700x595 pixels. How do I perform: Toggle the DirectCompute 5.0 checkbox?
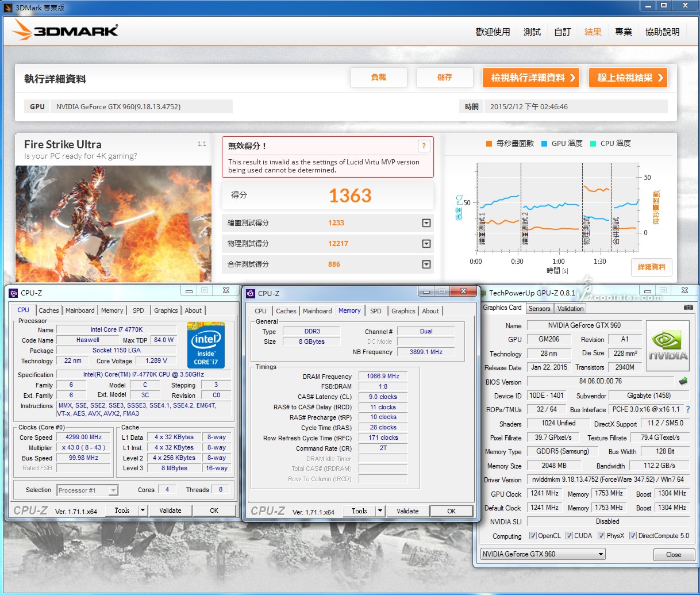pyautogui.click(x=633, y=536)
